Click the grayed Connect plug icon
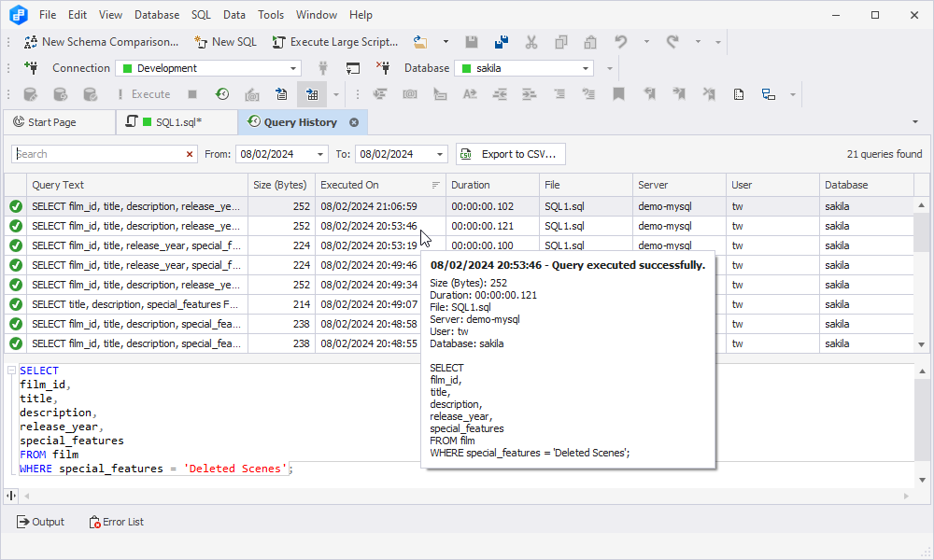Viewport: 934px width, 560px height. click(x=323, y=68)
